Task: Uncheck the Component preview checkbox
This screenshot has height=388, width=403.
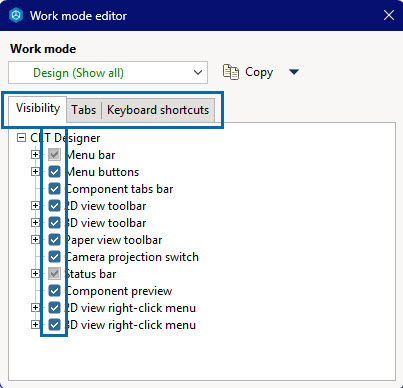Action: pos(54,291)
